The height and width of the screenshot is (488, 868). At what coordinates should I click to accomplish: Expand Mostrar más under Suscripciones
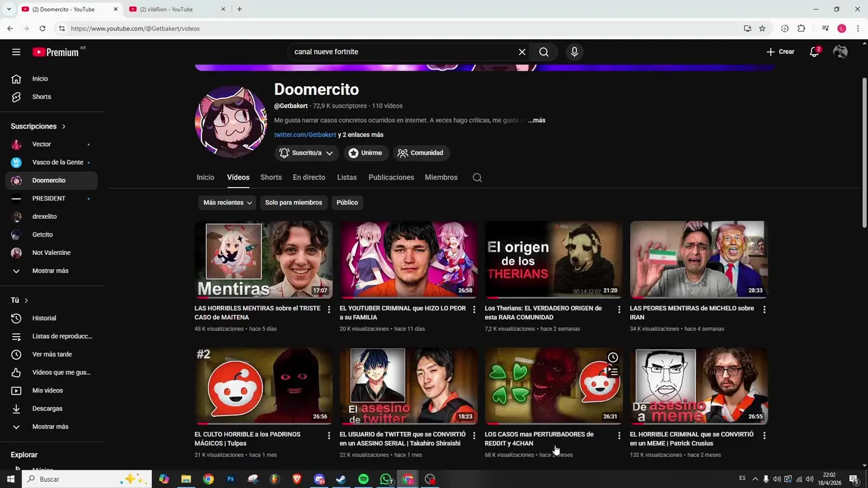point(52,270)
